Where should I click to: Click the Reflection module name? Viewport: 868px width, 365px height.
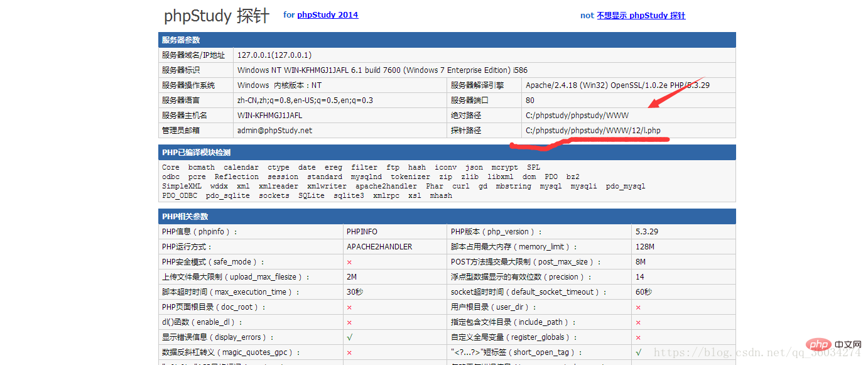pos(237,177)
